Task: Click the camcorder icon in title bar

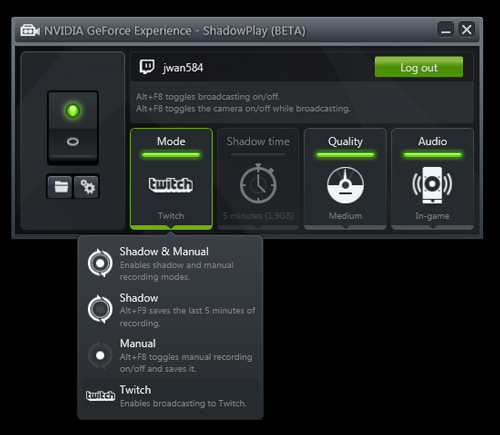Action: click(30, 30)
